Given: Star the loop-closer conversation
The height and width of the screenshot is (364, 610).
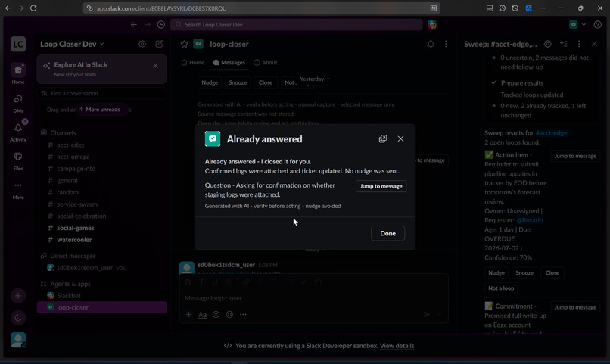Looking at the screenshot, I should click(x=184, y=45).
